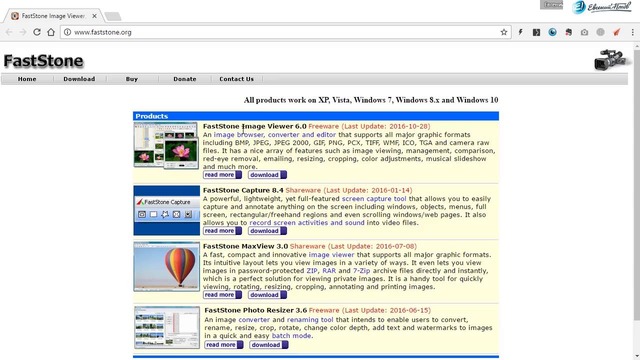This screenshot has height=360, width=640.
Task: Click the address bar showing www.faststone.org
Action: (x=286, y=32)
